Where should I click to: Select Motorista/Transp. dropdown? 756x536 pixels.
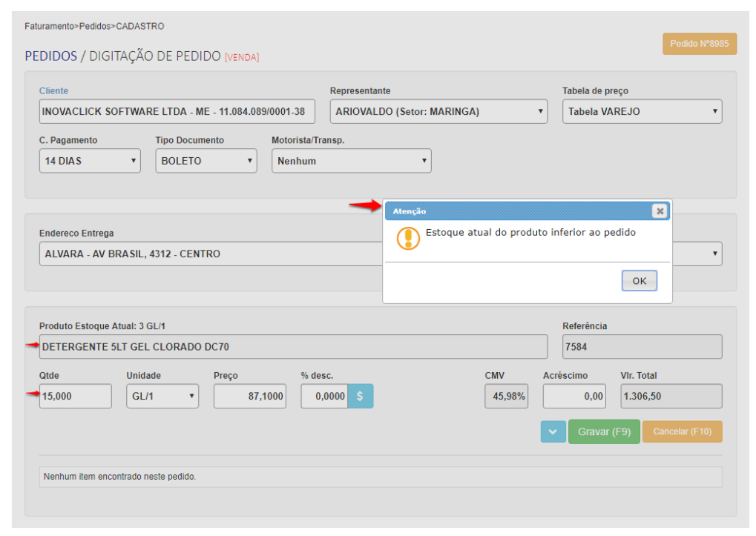coord(351,161)
